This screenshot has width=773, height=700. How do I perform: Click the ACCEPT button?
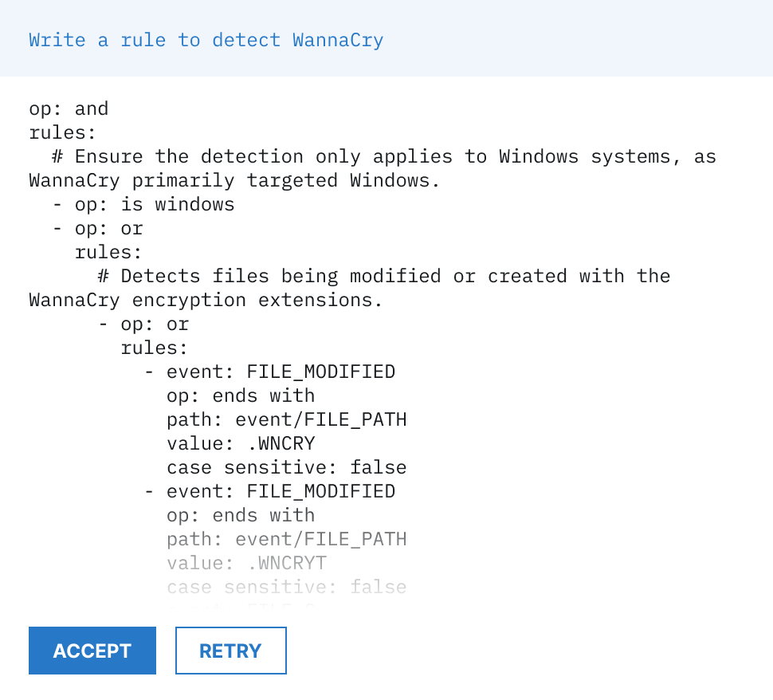(92, 651)
